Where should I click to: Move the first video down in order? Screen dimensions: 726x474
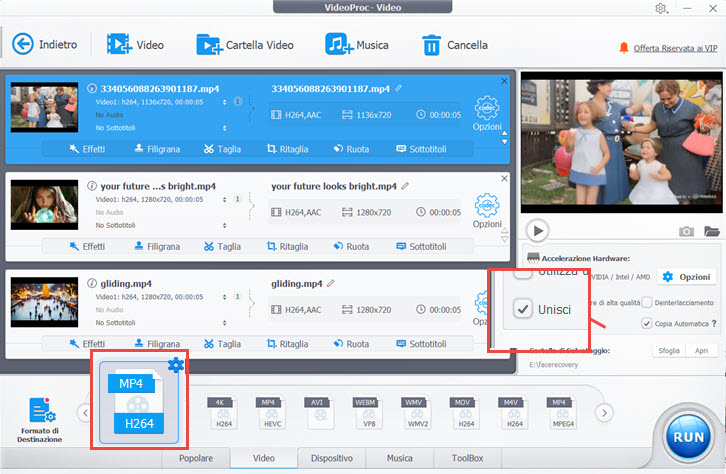[x=505, y=142]
